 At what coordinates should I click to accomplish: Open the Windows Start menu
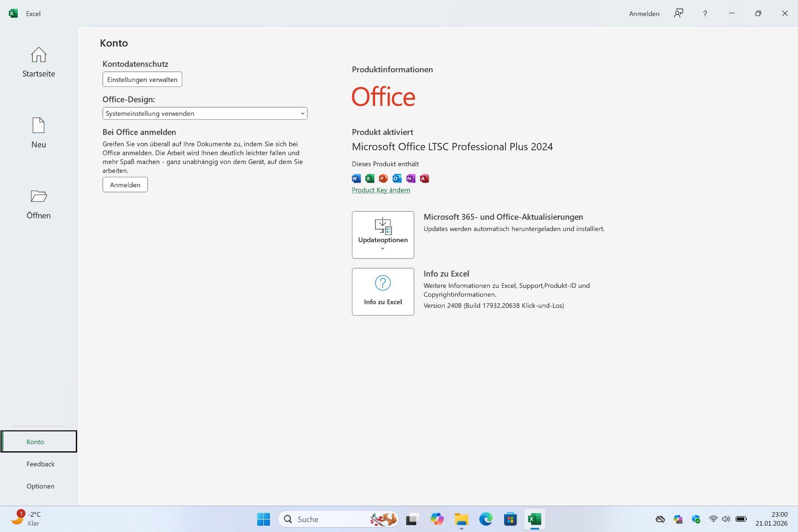[263, 519]
